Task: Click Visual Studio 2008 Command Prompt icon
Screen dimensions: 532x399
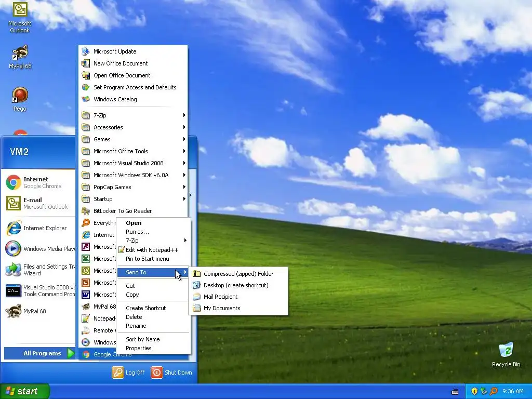Action: [13, 291]
